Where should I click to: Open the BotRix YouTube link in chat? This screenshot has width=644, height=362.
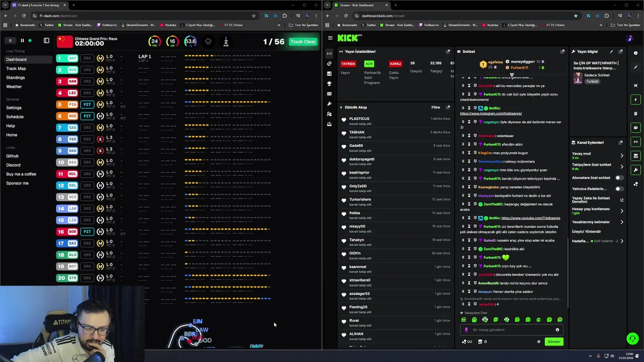(x=531, y=218)
